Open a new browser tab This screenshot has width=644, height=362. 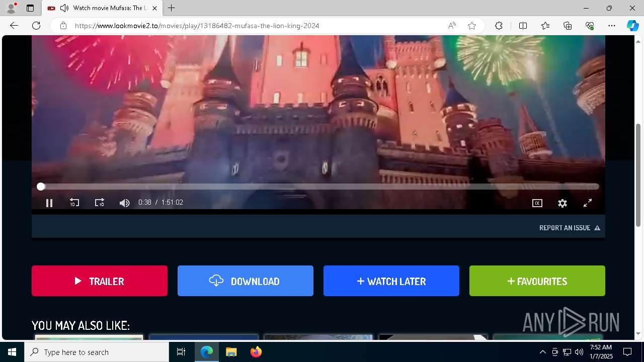172,8
